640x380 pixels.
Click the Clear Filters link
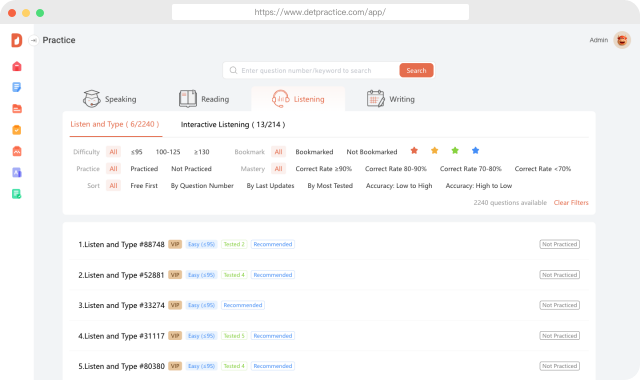(571, 202)
